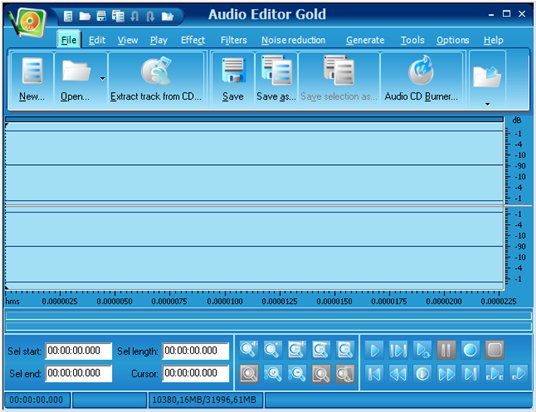
Task: Click the quick-access open folder icon in title bar
Action: point(84,16)
